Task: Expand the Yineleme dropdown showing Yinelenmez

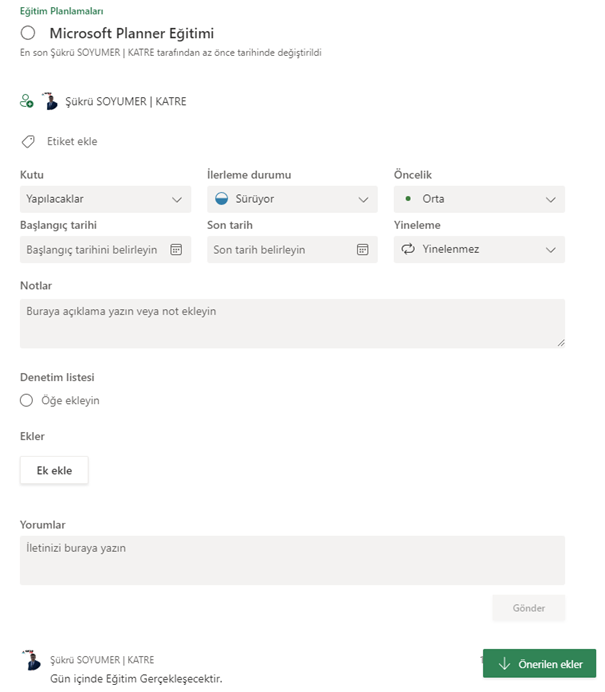Action: point(479,249)
